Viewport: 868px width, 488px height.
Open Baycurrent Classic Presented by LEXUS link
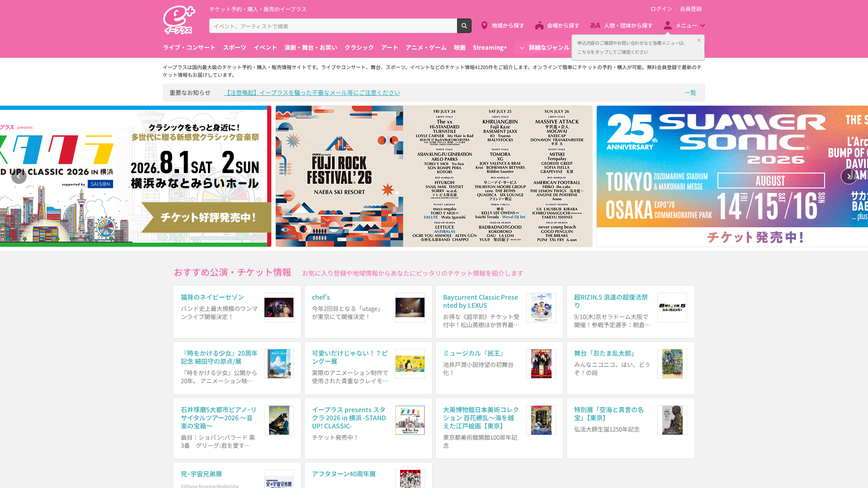tap(481, 301)
